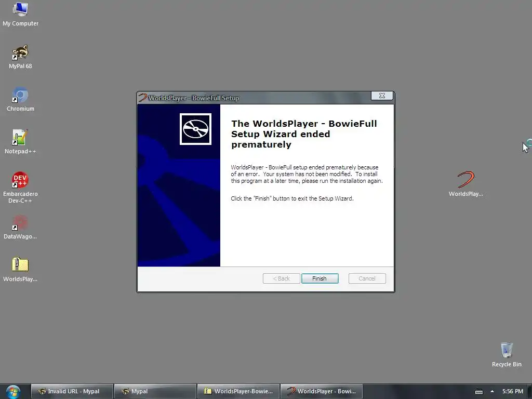
Task: Select the Chromium desktop shortcut
Action: tap(20, 99)
